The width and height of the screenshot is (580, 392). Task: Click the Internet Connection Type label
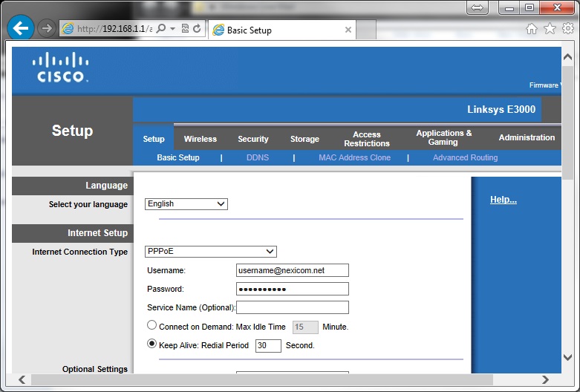(x=80, y=252)
